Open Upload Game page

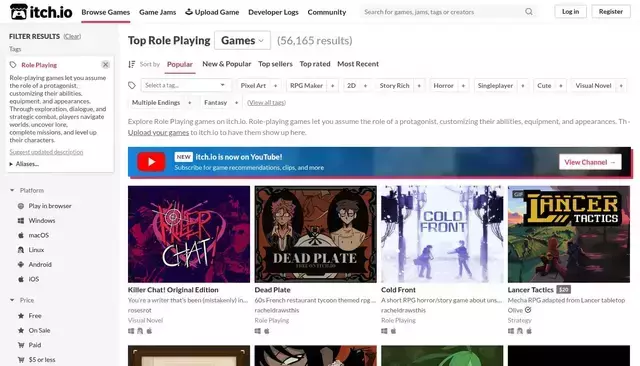click(212, 12)
